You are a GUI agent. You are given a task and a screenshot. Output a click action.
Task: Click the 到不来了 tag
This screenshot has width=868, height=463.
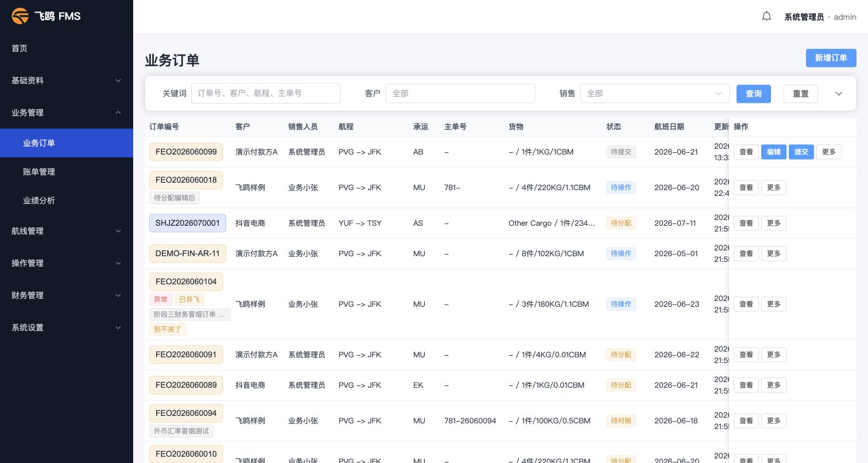tap(168, 330)
